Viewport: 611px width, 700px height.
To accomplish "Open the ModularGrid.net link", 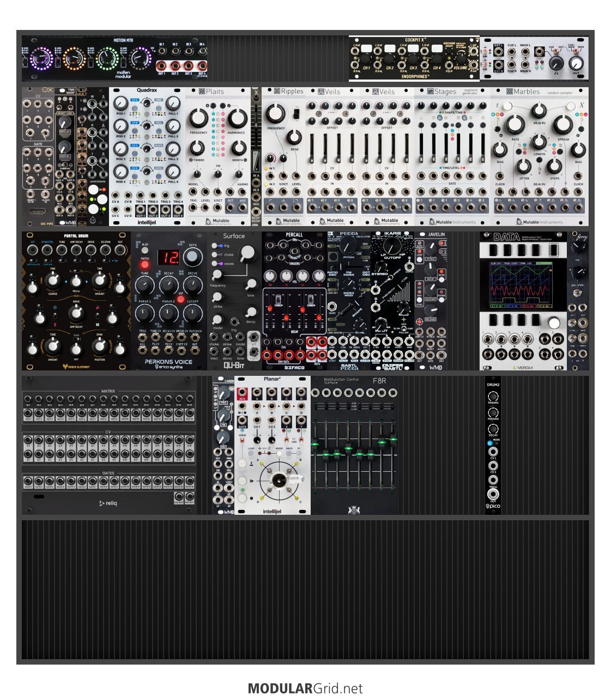I will tap(305, 688).
